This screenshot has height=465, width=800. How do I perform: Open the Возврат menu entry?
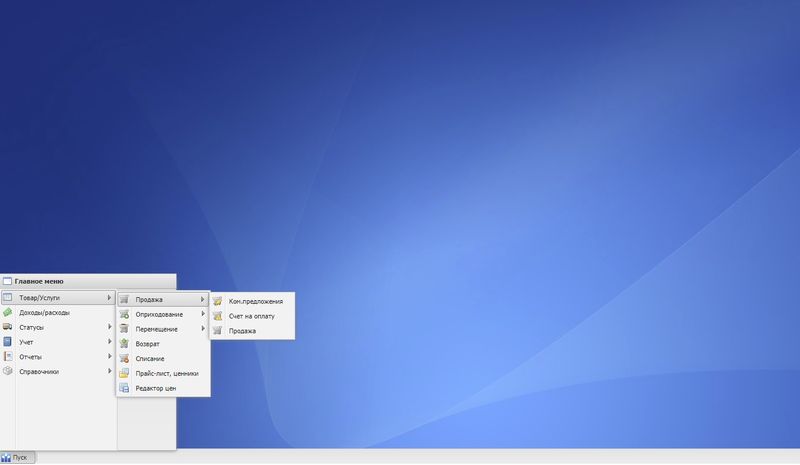coord(163,344)
